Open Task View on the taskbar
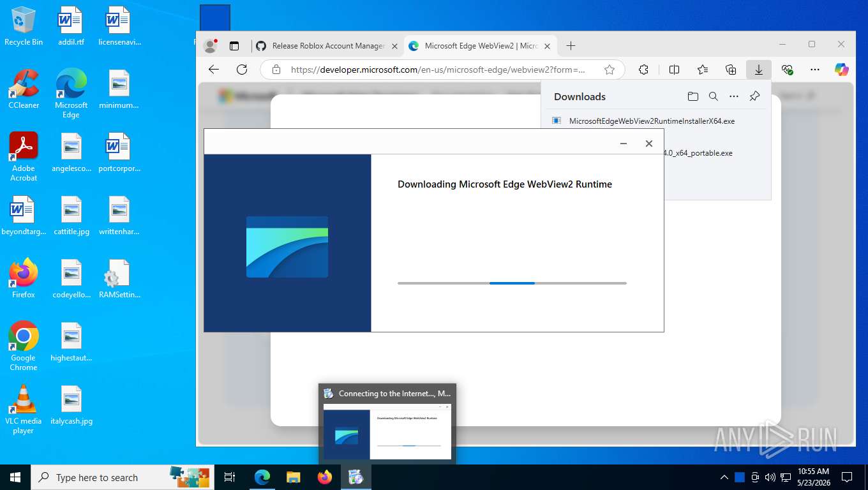The image size is (868, 490). point(230,477)
